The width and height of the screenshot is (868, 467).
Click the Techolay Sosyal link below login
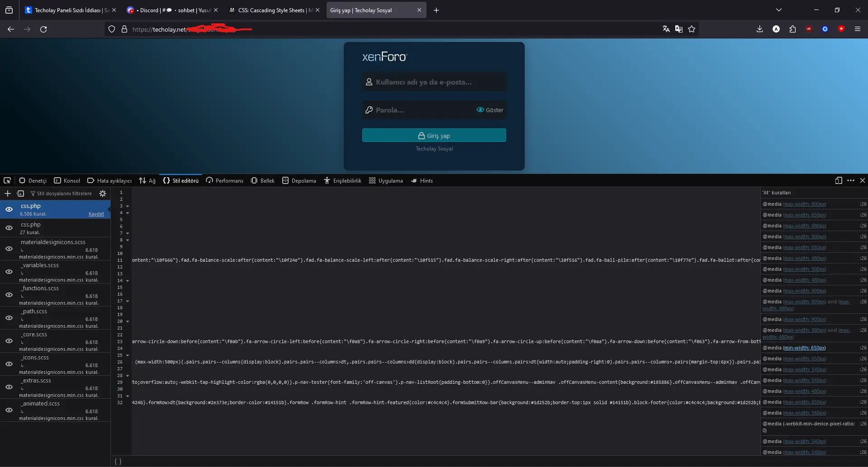click(x=434, y=149)
